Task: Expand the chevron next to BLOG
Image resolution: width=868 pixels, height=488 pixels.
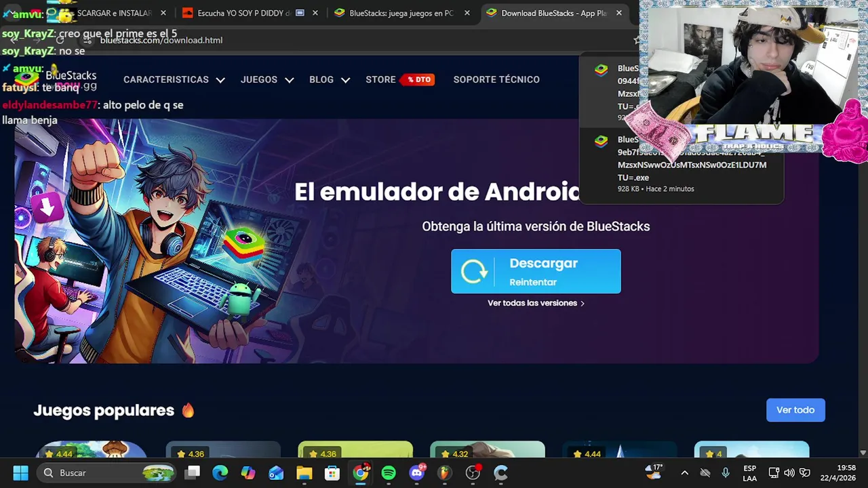Action: [345, 80]
